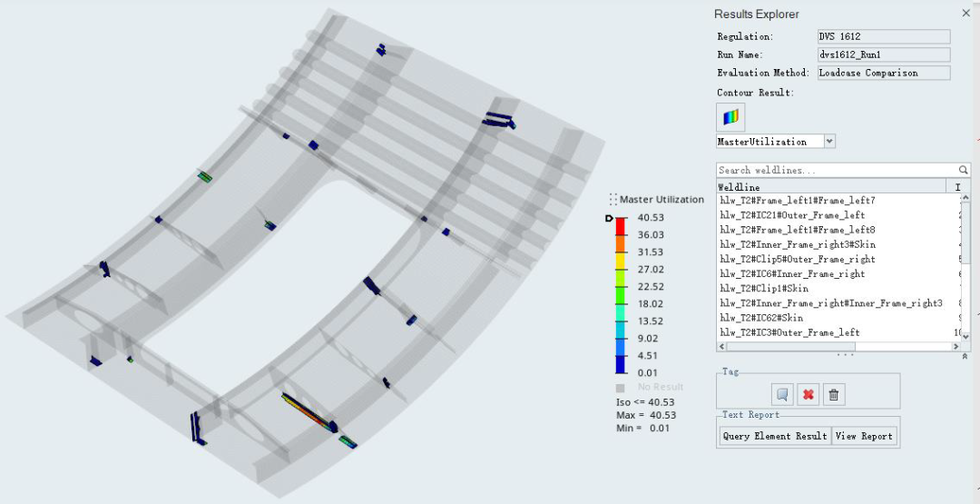Click the legend iso marker arrow

pos(609,218)
